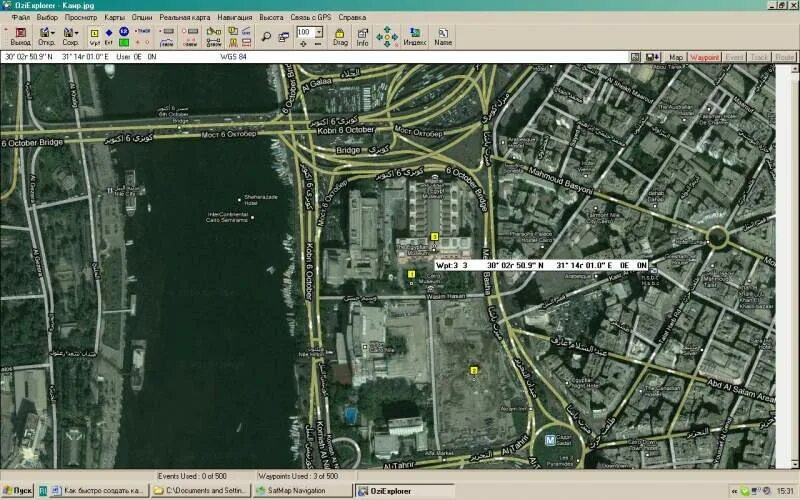This screenshot has height=500, width=800.
Task: Click the yellow map view window icon
Action: pyautogui.click(x=233, y=31)
